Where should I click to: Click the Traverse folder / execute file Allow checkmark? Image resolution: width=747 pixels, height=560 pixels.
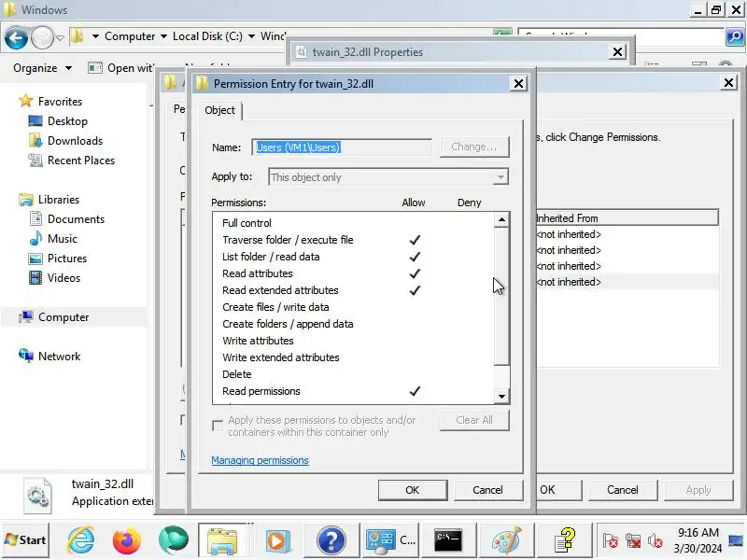coord(415,240)
